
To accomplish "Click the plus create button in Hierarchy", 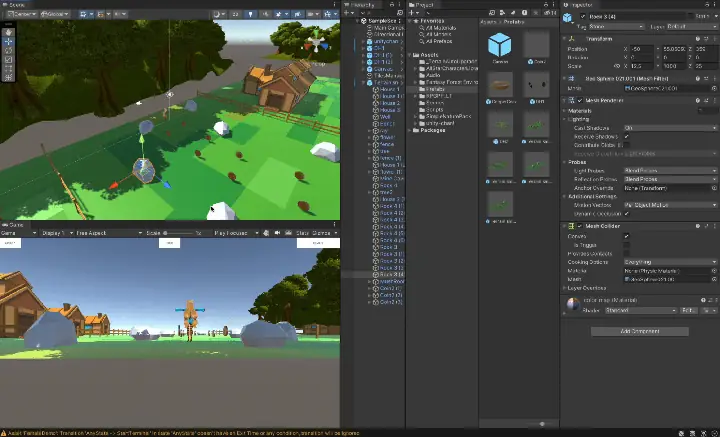I will pos(349,13).
